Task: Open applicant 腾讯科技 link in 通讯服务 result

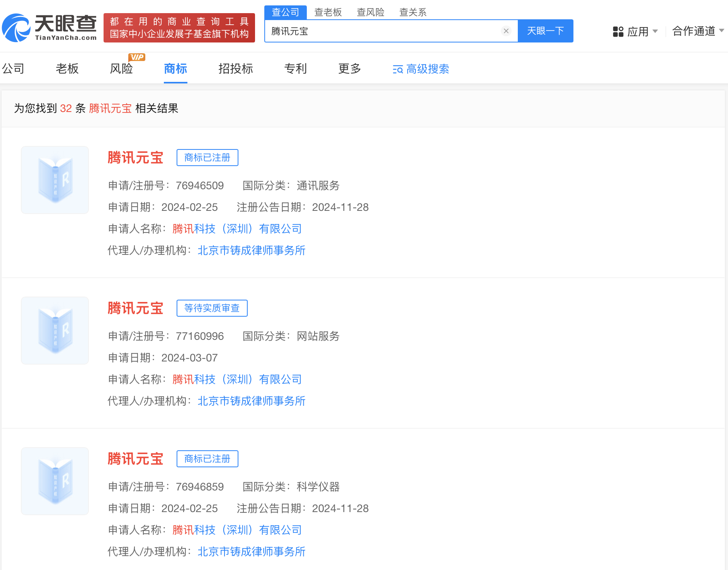Action: (x=237, y=229)
